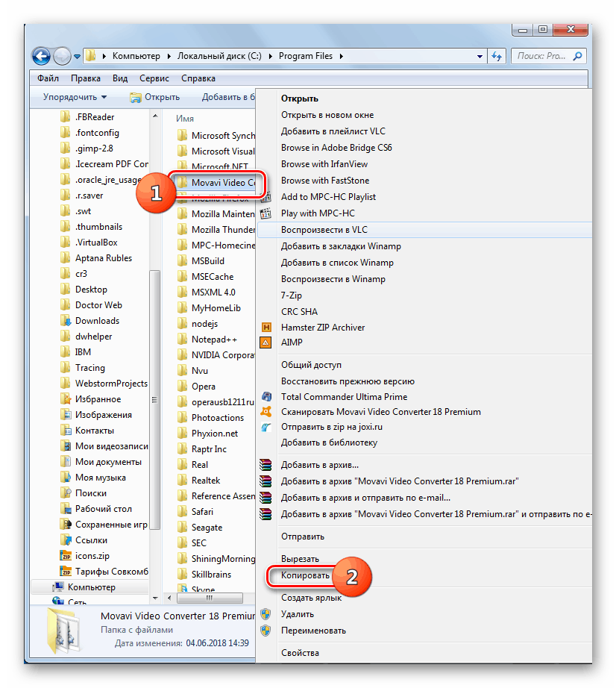Open the Упорядочить toolbar dropdown
616x688 pixels.
pyautogui.click(x=75, y=97)
